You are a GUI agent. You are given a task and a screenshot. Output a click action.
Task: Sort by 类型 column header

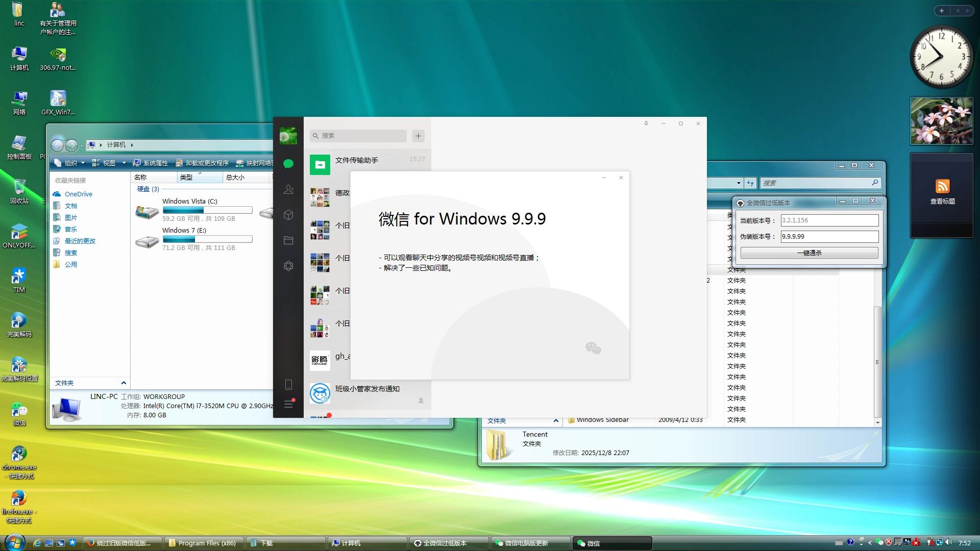click(186, 178)
